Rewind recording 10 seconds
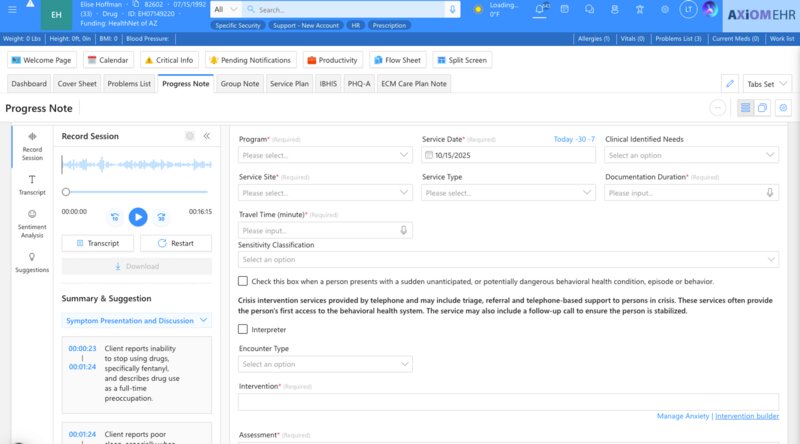 (x=115, y=217)
